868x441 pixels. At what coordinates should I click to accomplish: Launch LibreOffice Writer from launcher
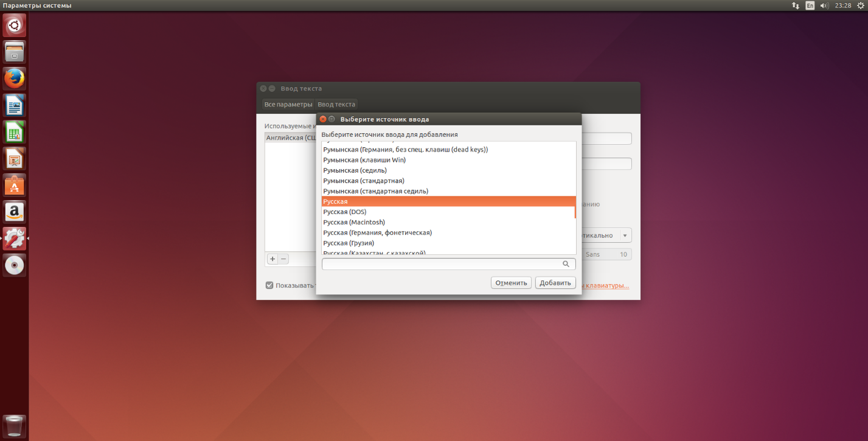click(15, 105)
